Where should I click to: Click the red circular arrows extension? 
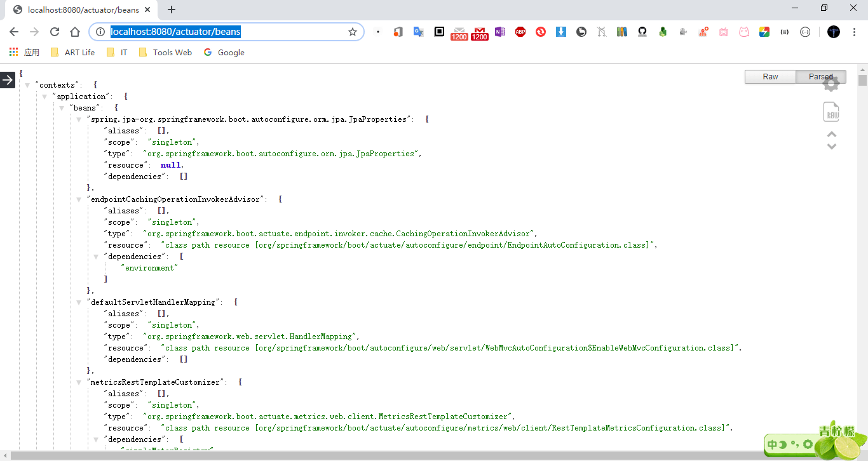(541, 32)
